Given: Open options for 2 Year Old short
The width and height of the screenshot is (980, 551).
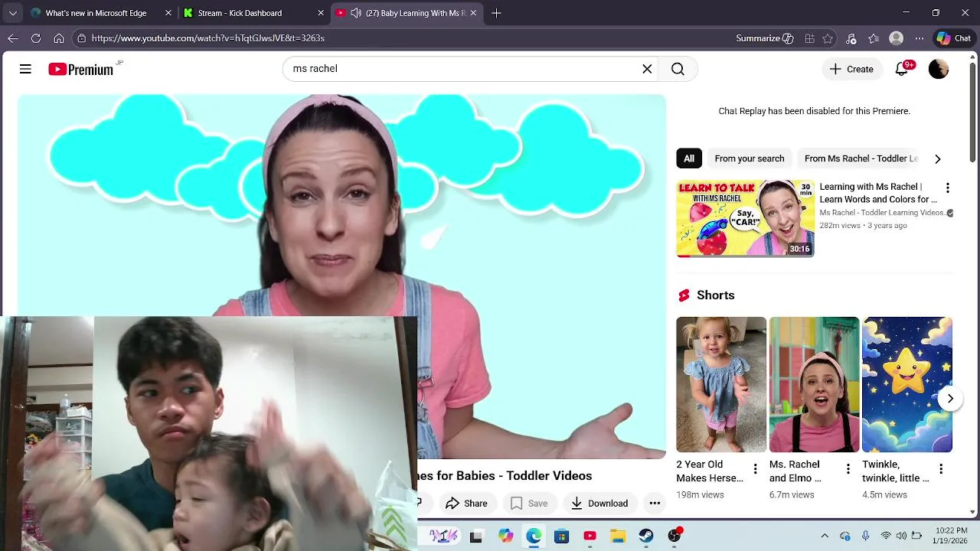Looking at the screenshot, I should click(755, 469).
